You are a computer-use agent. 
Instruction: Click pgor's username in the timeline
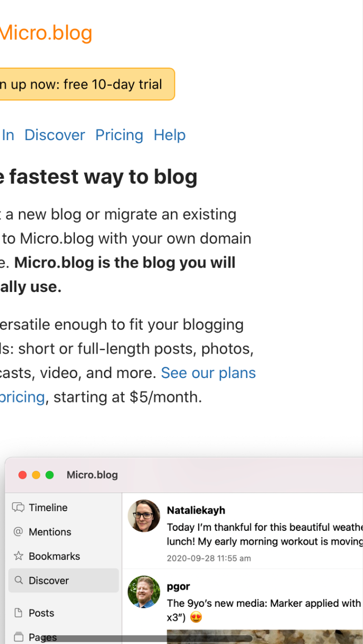(x=178, y=586)
